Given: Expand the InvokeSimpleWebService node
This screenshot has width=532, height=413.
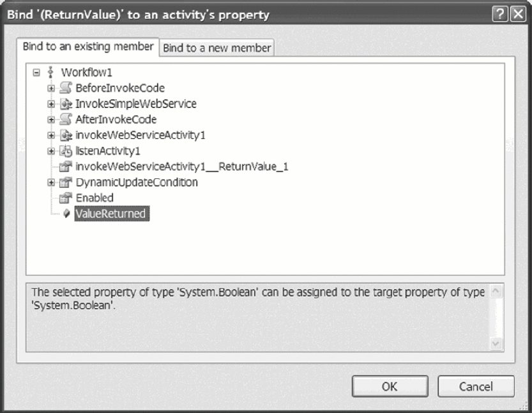Looking at the screenshot, I should (x=51, y=104).
